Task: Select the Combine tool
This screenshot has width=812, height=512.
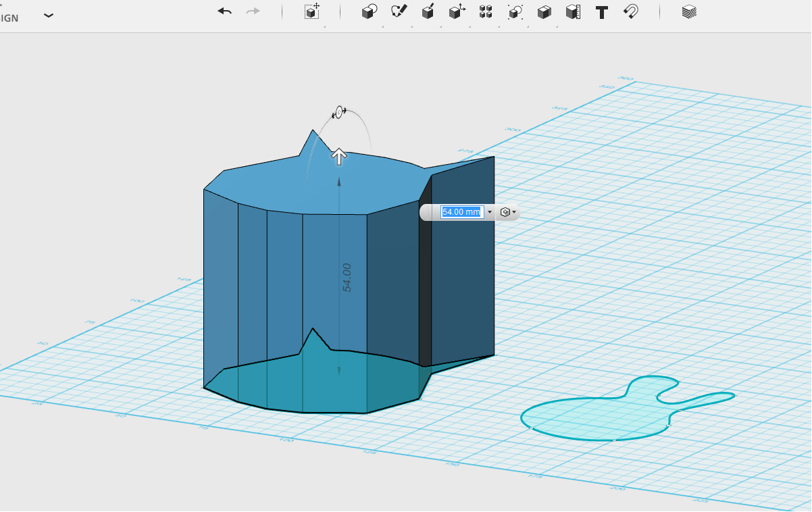Action: pyautogui.click(x=544, y=12)
